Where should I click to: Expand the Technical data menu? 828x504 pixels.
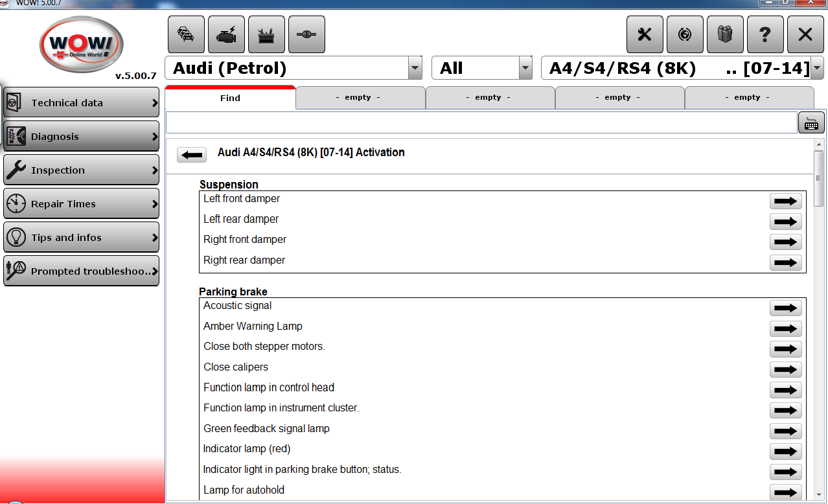point(81,102)
